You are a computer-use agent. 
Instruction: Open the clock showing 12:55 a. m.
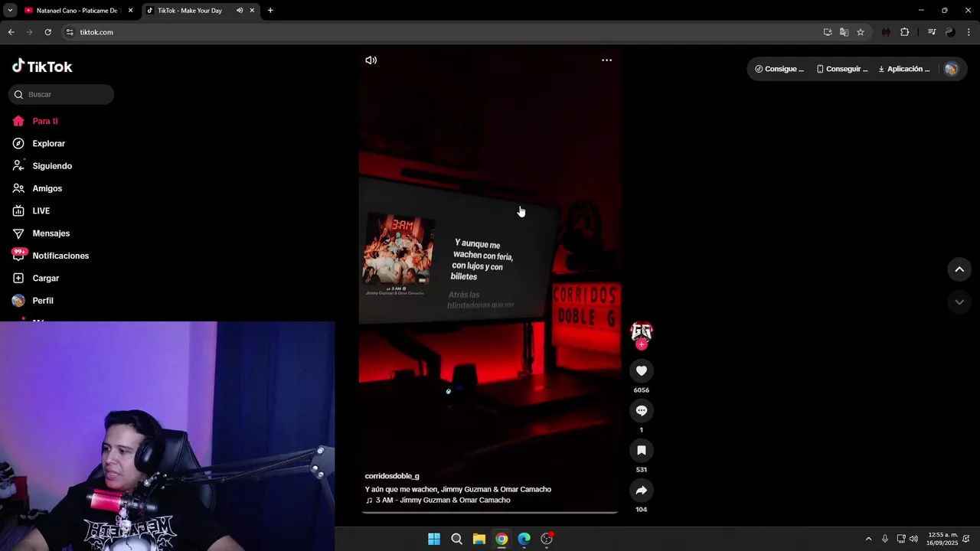tap(942, 539)
